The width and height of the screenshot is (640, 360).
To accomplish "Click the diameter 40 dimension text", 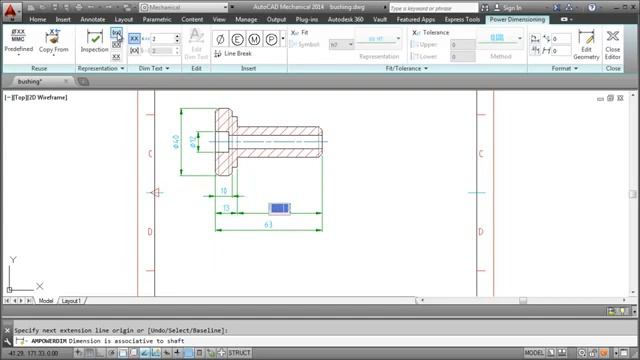I will point(176,141).
